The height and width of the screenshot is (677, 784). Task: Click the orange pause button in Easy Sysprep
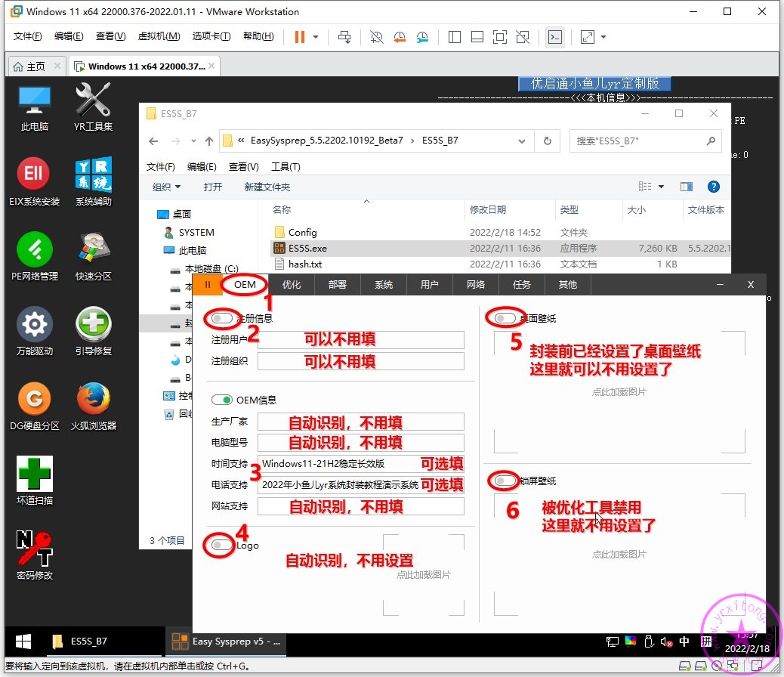click(207, 285)
